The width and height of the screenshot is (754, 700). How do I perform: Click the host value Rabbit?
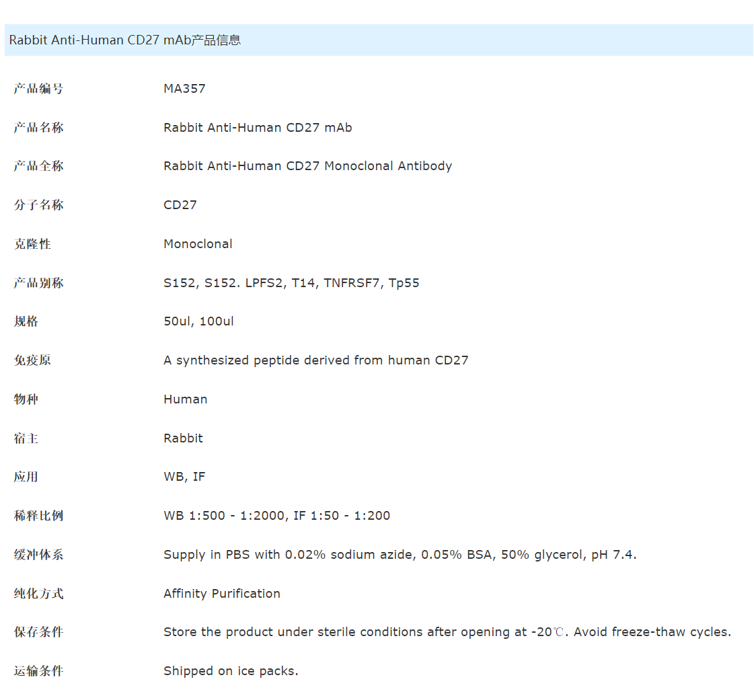[183, 438]
